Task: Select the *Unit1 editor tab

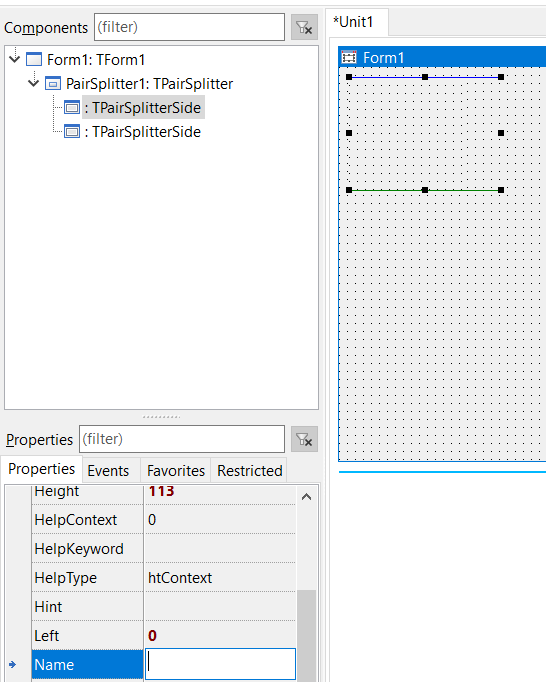Action: [x=353, y=22]
